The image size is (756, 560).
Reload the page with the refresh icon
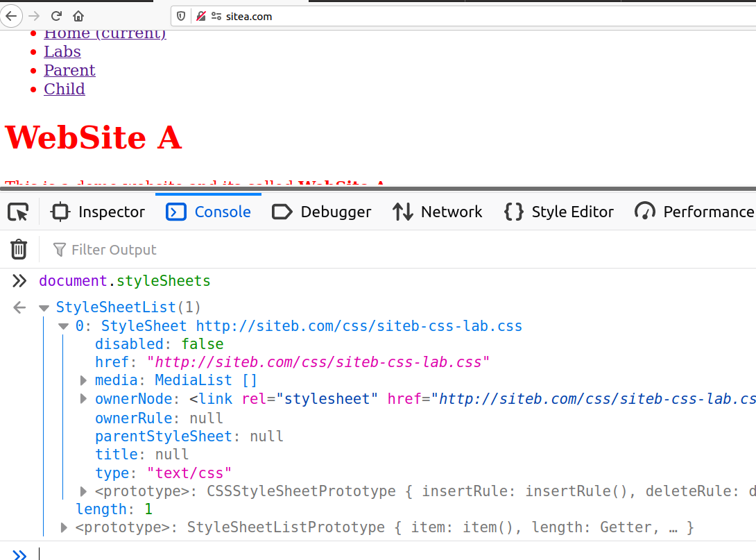(x=56, y=17)
